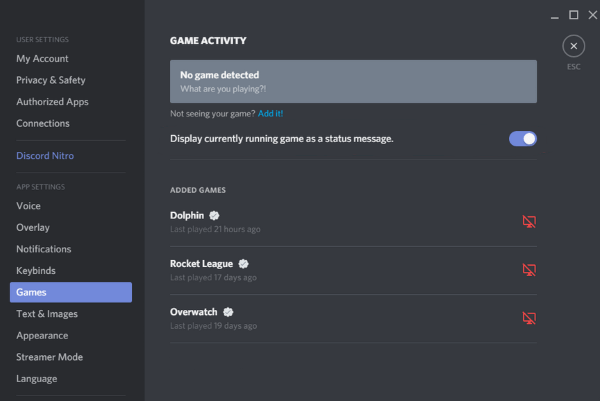Click verified badge next to Dolphin

214,215
